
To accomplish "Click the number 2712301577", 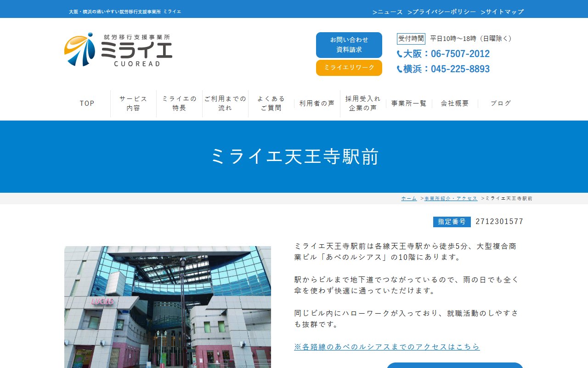I will [499, 222].
